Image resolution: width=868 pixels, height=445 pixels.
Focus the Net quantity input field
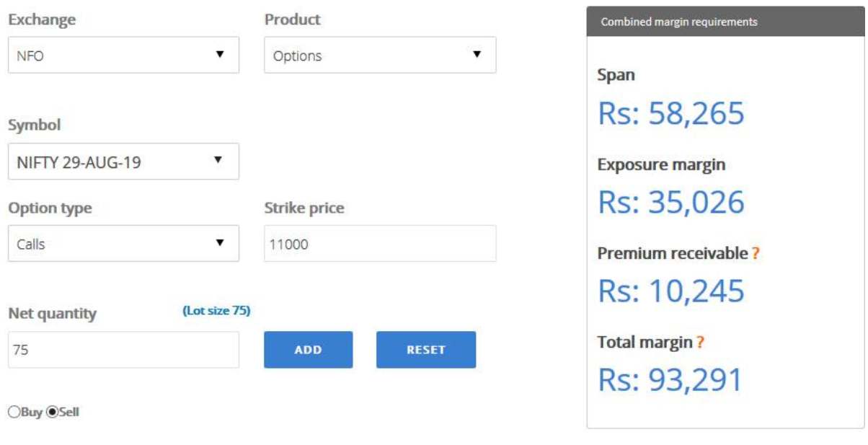click(x=123, y=350)
